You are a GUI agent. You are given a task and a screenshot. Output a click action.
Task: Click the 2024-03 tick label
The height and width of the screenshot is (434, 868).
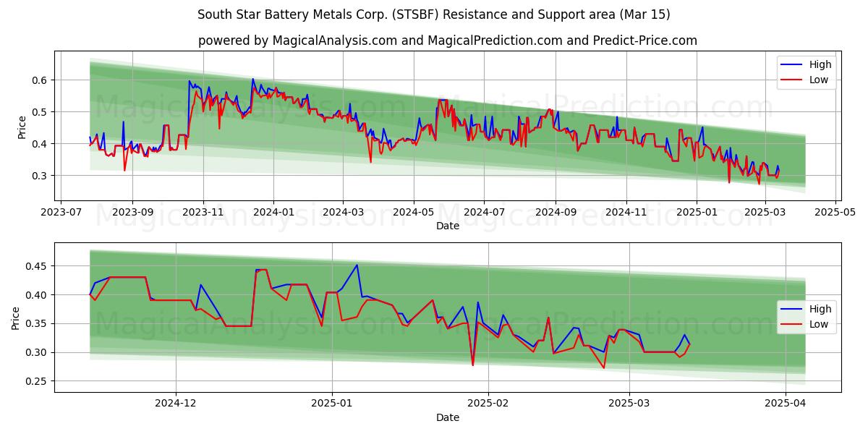[343, 213]
